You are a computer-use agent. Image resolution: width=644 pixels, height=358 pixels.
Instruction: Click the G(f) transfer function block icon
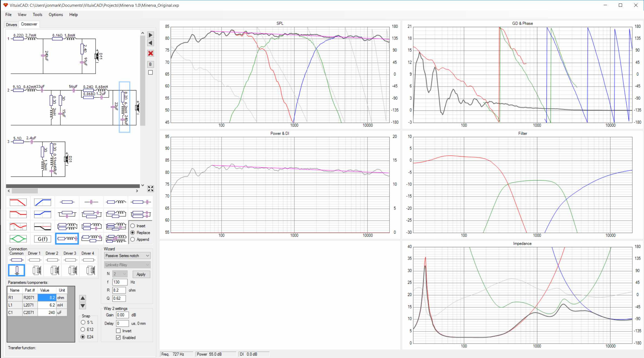pos(43,239)
